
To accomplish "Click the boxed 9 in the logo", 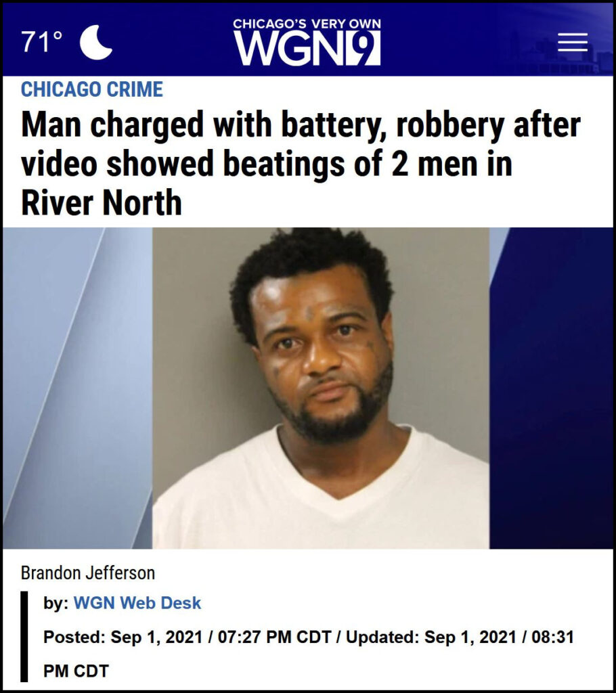I will pos(365,49).
